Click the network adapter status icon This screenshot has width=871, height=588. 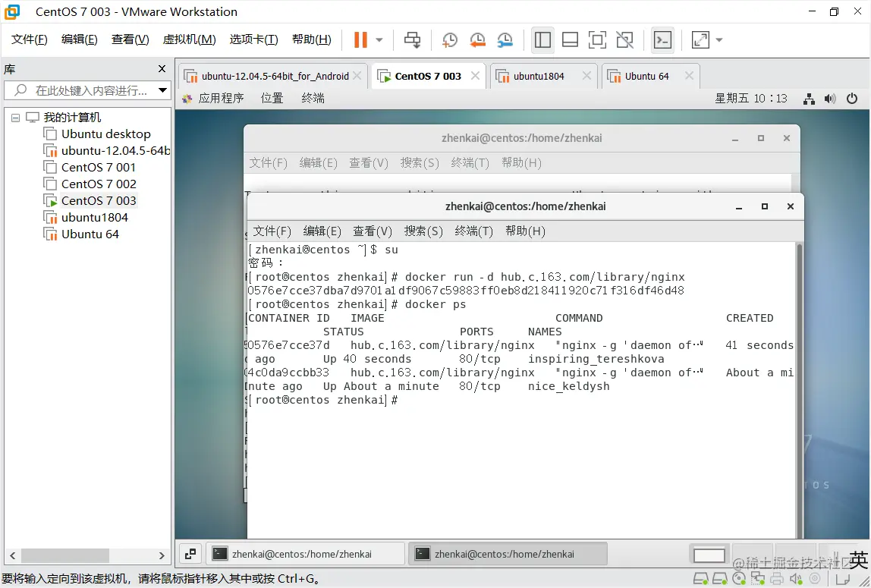point(758,579)
